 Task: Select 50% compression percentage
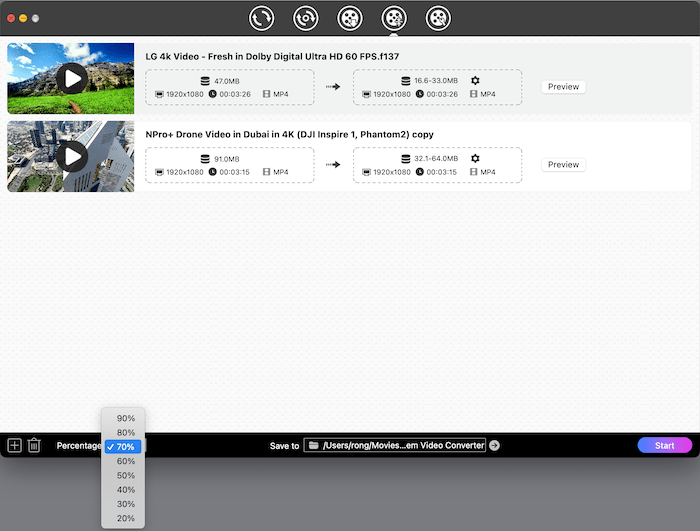point(125,476)
